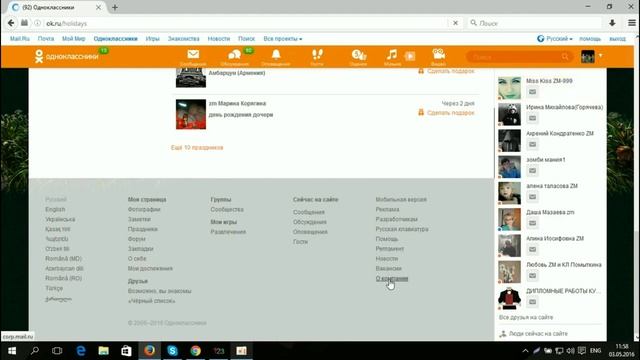Switch language to English in footer
This screenshot has height=360, width=640.
click(x=55, y=209)
